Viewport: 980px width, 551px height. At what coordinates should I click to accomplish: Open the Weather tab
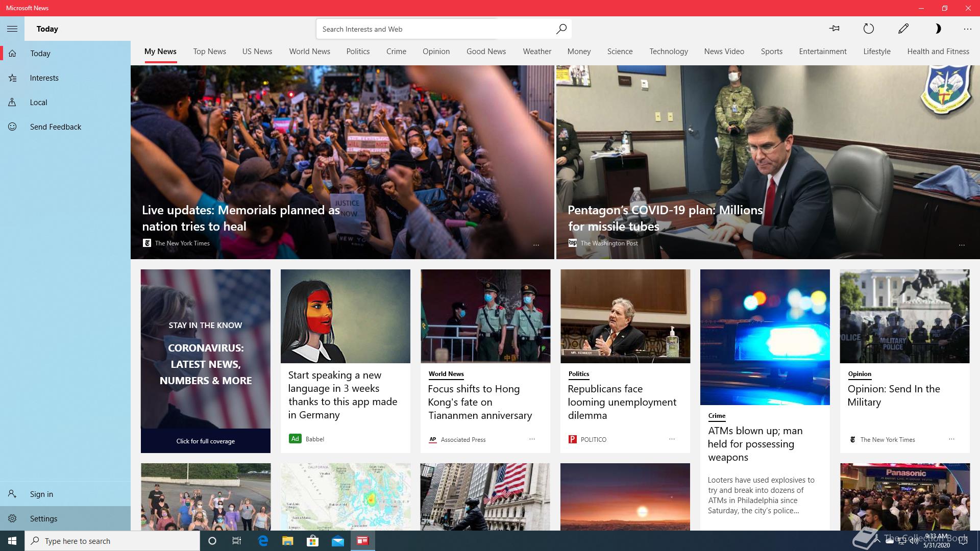pyautogui.click(x=537, y=52)
